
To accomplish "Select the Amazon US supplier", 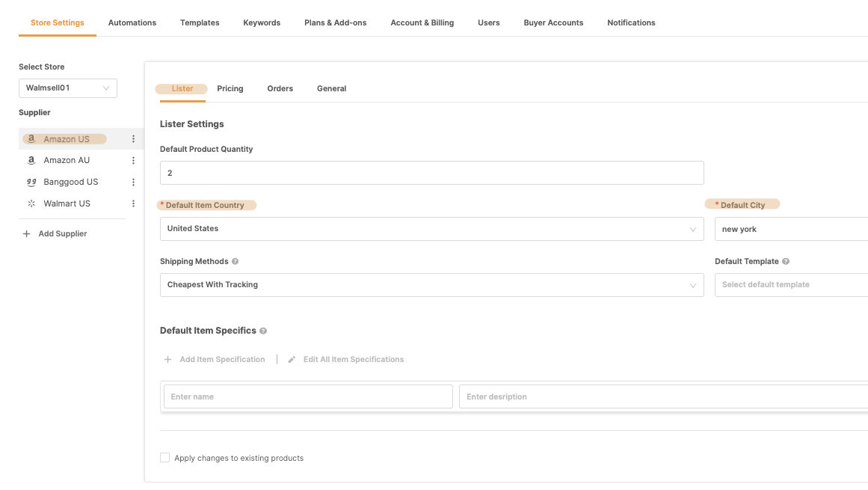I will pyautogui.click(x=67, y=139).
